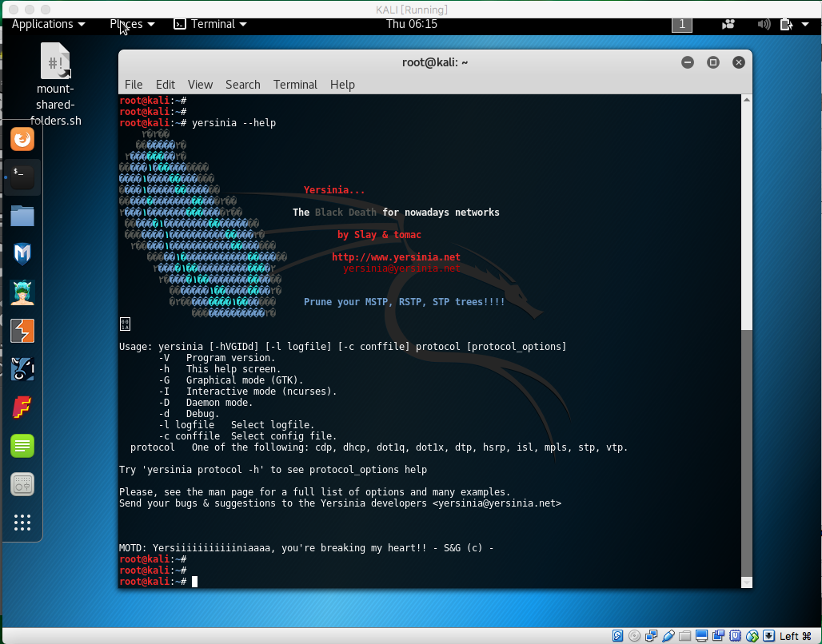Launch Firefox from the dock
This screenshot has width=822, height=644.
[x=22, y=139]
